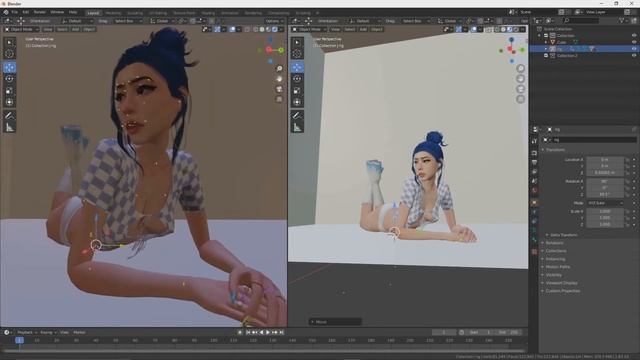The image size is (640, 360).
Task: Jump to end frame in timeline
Action: 282,333
